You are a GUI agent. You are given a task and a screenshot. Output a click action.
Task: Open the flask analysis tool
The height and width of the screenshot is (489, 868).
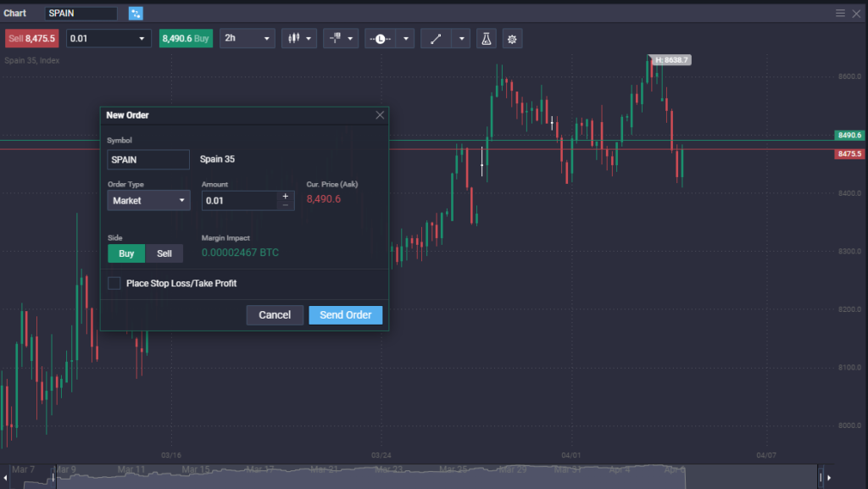(x=486, y=38)
